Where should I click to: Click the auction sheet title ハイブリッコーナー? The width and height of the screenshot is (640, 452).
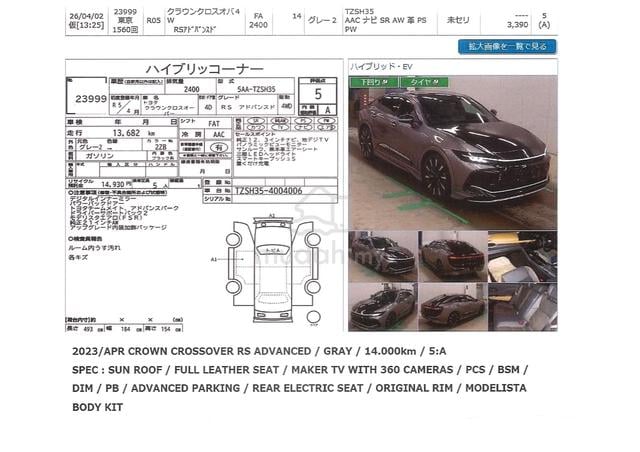[x=204, y=69]
